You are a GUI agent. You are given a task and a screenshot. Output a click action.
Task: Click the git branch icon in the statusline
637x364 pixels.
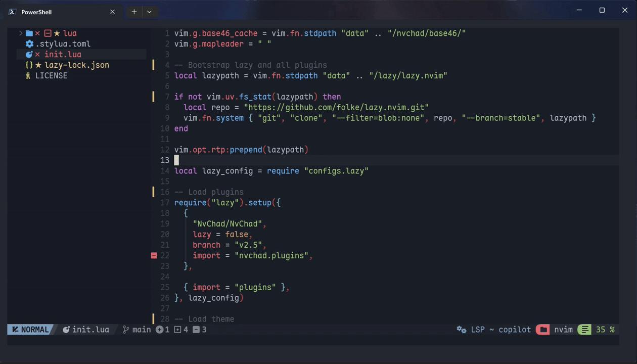125,329
